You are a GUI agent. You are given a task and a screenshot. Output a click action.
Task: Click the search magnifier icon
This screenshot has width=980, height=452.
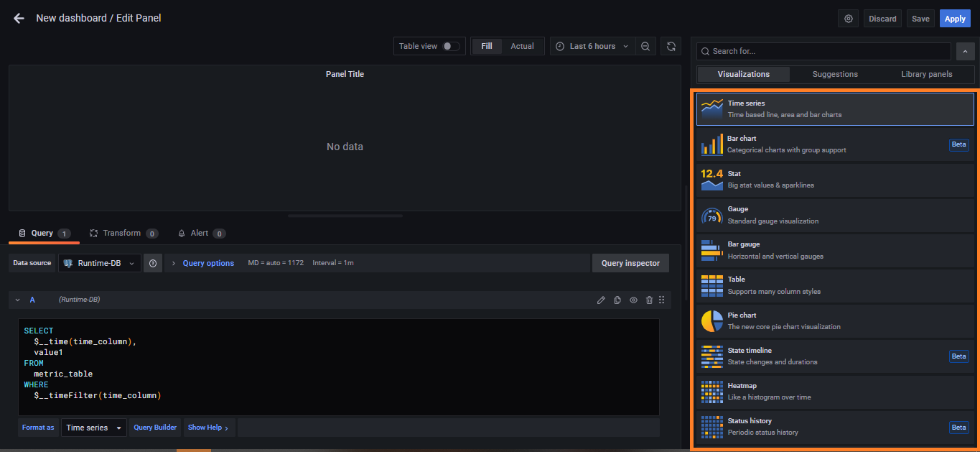point(706,51)
